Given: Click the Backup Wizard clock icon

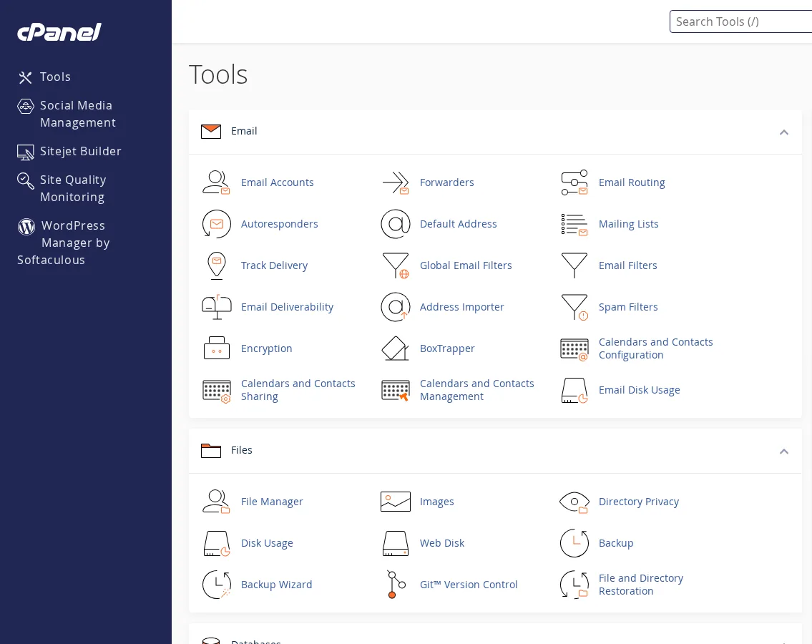Looking at the screenshot, I should pyautogui.click(x=216, y=585).
